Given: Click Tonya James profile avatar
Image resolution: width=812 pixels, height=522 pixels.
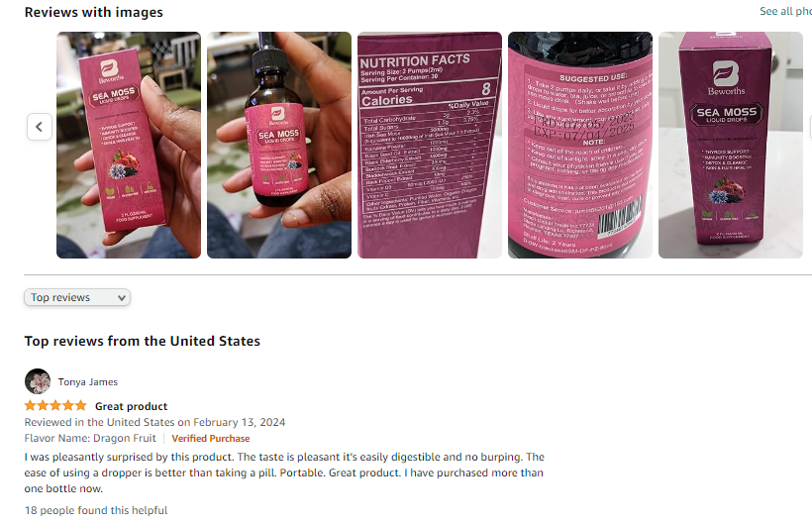Looking at the screenshot, I should [38, 381].
